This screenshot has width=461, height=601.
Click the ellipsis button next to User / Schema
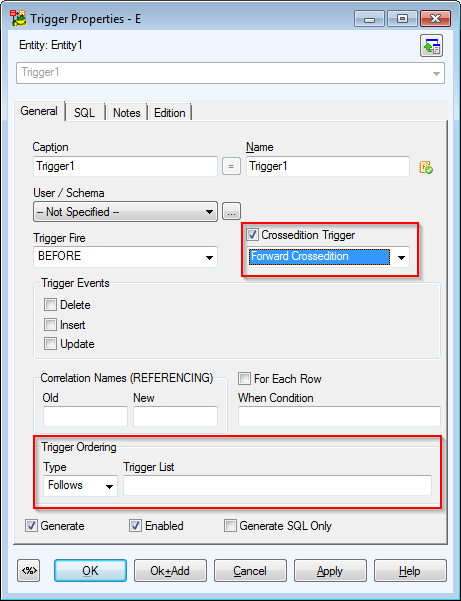click(231, 212)
